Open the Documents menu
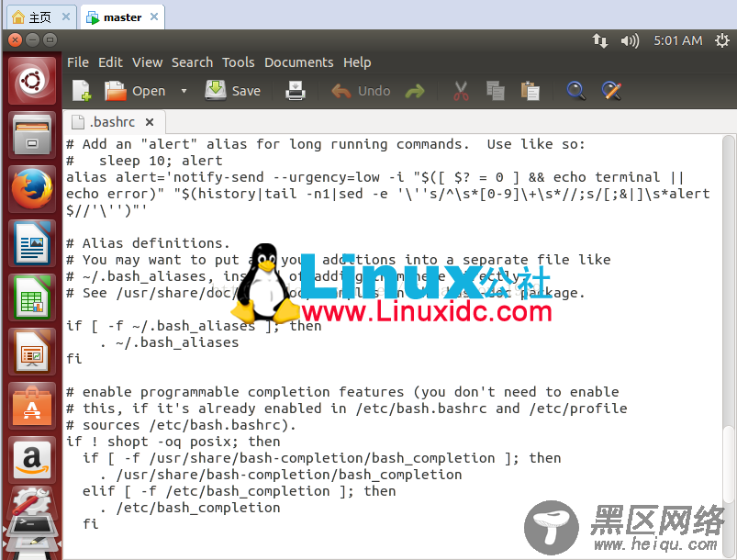Screen dimensions: 737x560 pos(299,62)
